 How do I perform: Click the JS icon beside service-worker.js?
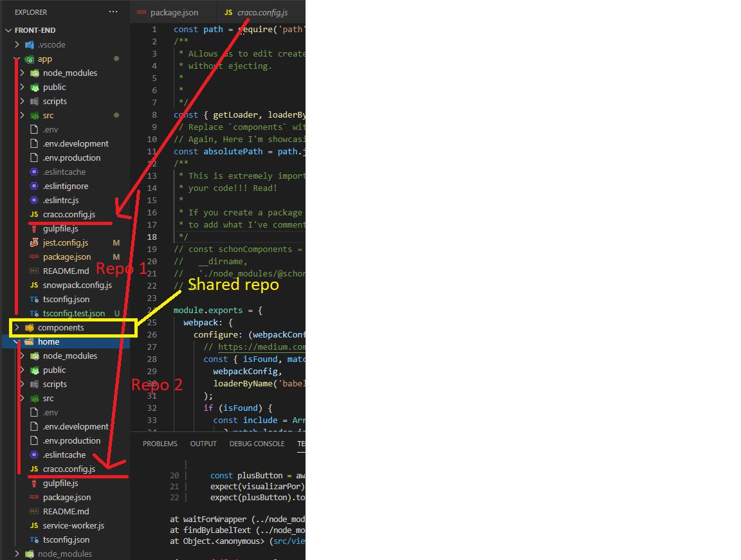(x=34, y=525)
